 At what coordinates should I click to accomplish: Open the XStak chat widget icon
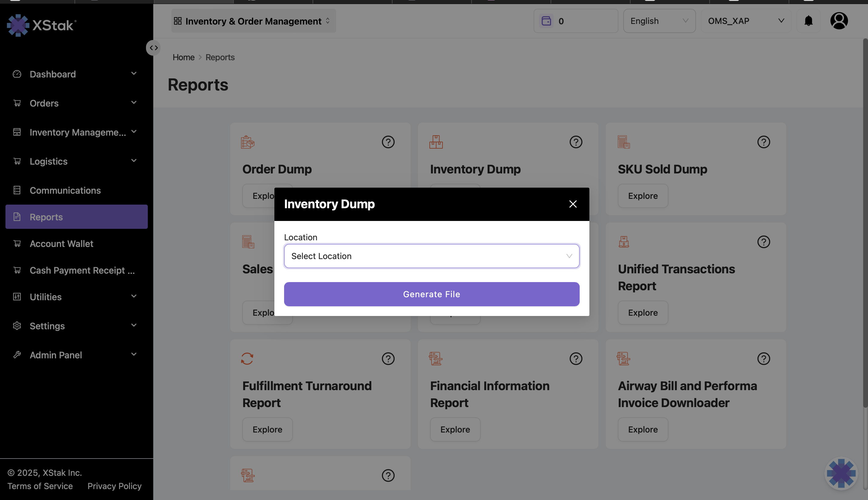841,473
